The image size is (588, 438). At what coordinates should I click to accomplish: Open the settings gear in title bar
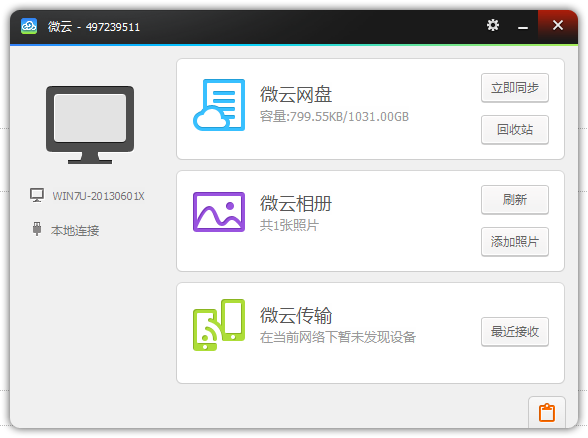[x=492, y=26]
